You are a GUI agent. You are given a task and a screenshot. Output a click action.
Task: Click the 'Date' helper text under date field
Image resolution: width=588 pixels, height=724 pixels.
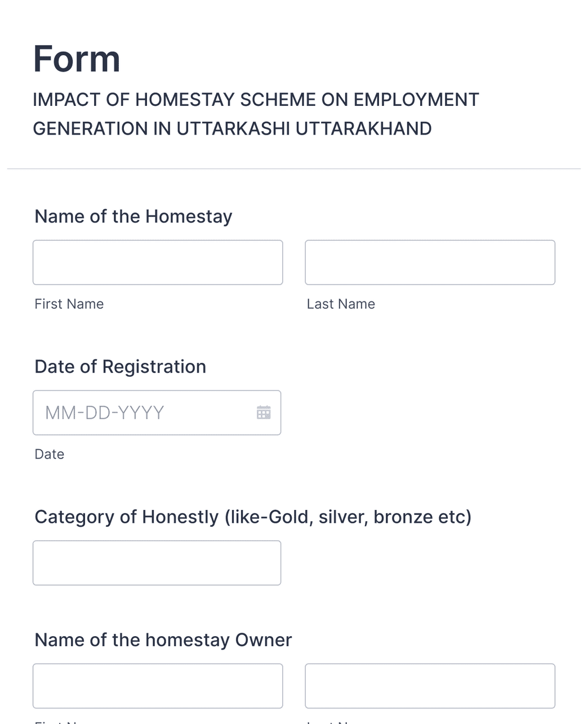49,454
